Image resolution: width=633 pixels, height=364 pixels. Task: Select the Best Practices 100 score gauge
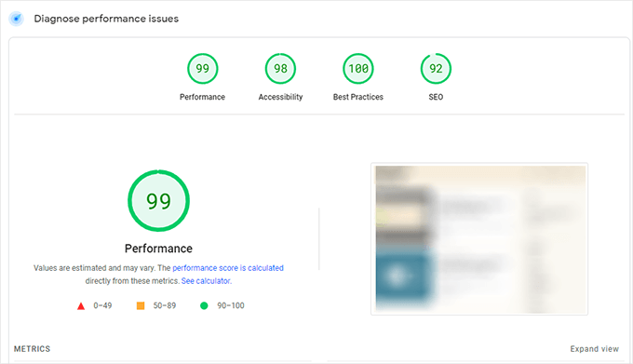[358, 69]
